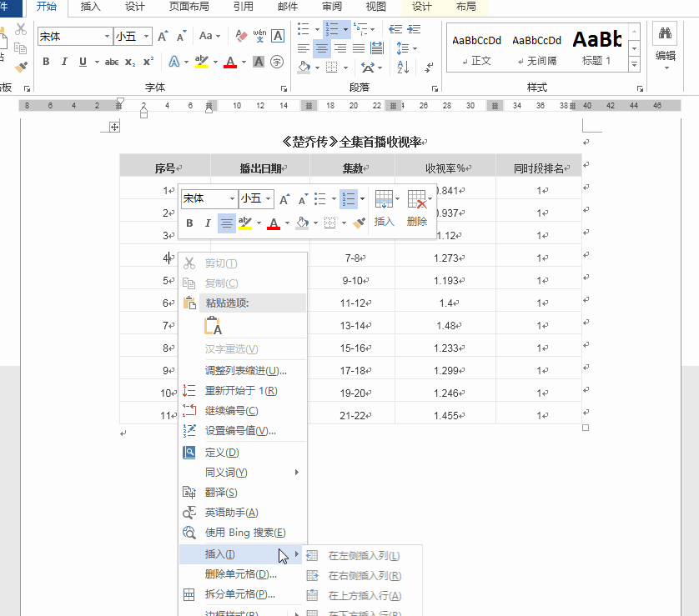699x616 pixels.
Task: Toggle center alignment in the mini toolbar
Action: pyautogui.click(x=226, y=223)
